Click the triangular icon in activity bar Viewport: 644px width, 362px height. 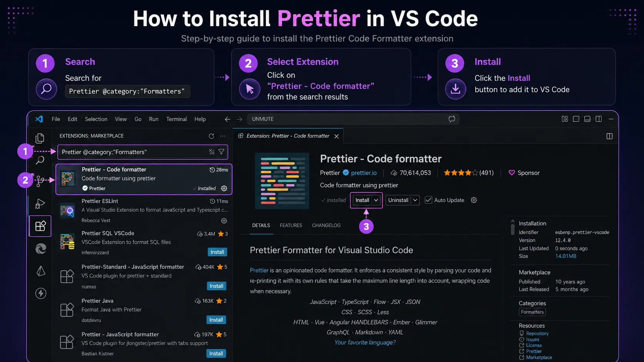(x=40, y=271)
